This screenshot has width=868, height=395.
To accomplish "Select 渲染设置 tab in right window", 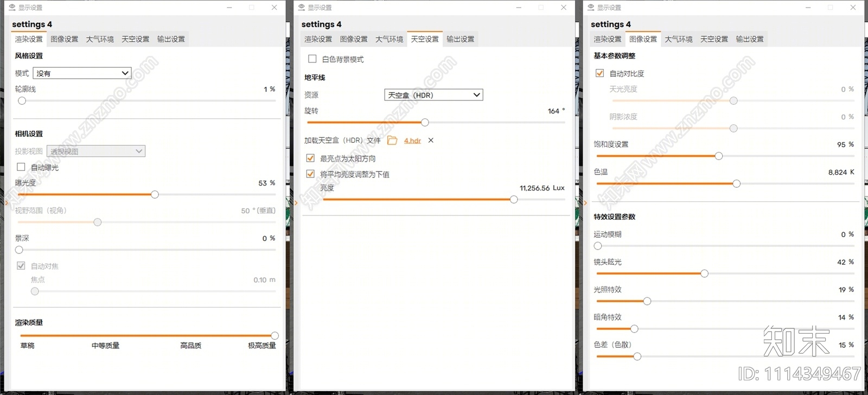I will (608, 39).
